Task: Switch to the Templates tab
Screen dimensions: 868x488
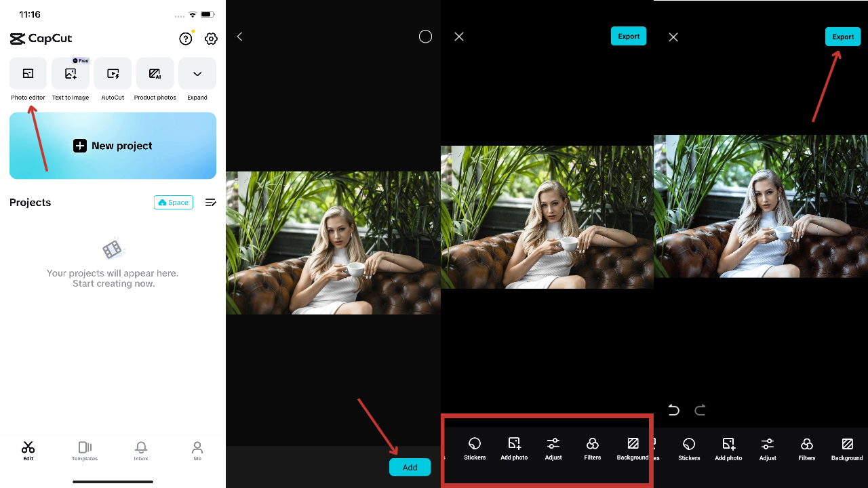Action: [x=84, y=449]
